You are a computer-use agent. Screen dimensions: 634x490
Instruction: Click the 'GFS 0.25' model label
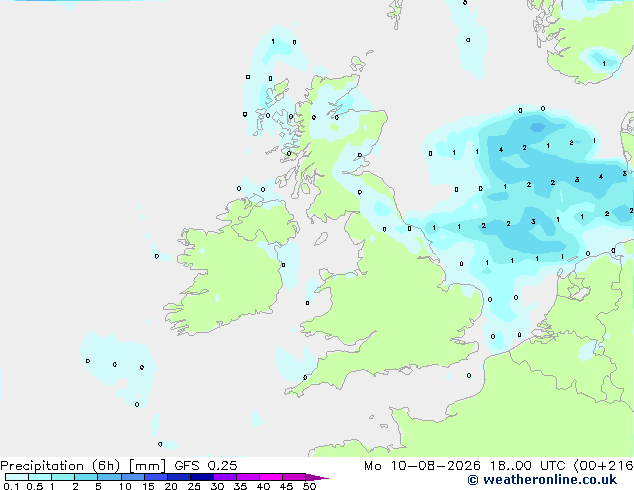coord(206,466)
